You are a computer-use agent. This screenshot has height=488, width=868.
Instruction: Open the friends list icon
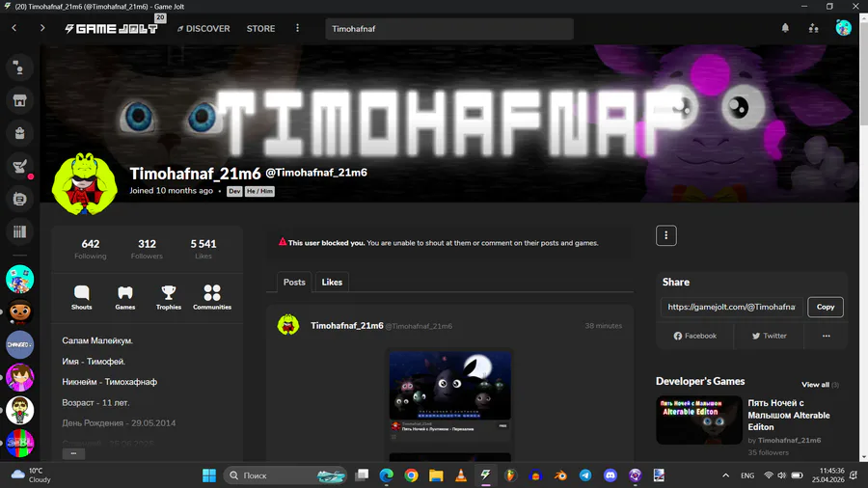813,28
